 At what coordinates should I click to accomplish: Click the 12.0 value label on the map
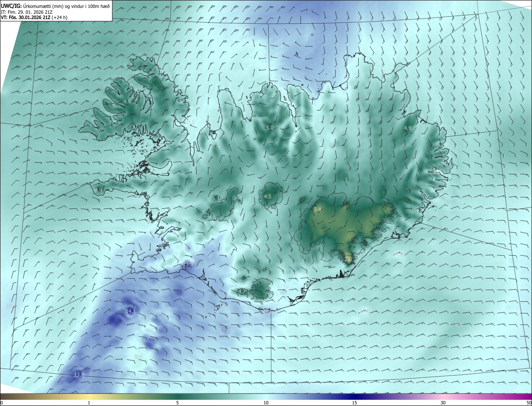224,330
